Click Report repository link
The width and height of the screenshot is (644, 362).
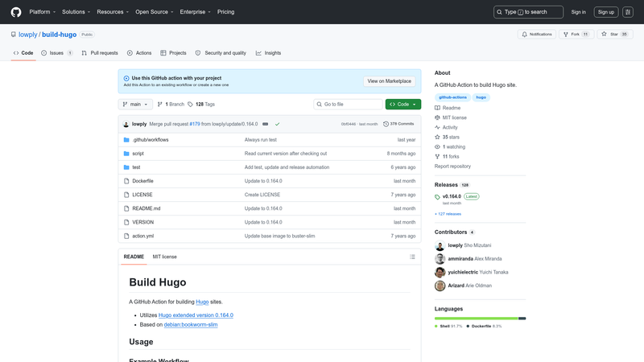(452, 167)
